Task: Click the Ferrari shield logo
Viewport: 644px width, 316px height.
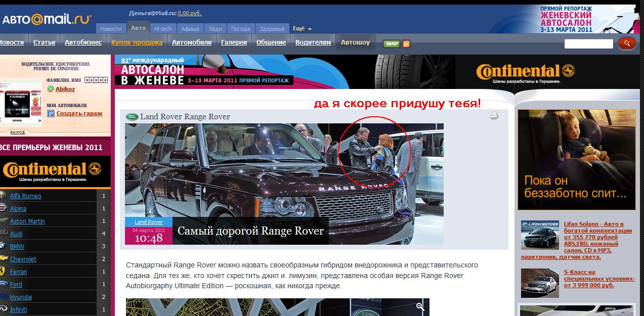Action: 3,272
